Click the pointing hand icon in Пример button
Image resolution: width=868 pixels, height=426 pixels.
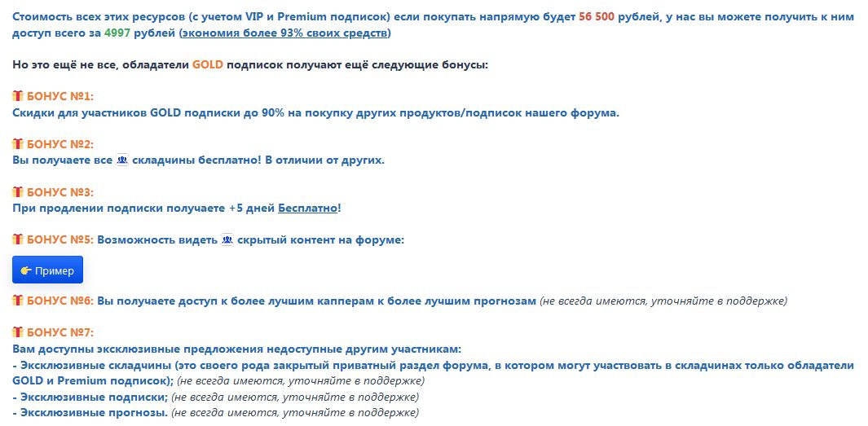[25, 270]
